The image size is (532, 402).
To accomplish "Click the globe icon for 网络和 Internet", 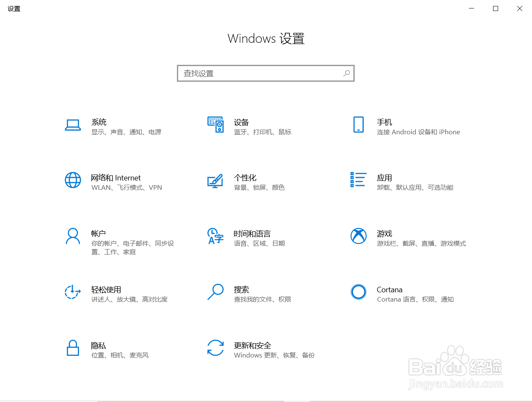I will [73, 180].
